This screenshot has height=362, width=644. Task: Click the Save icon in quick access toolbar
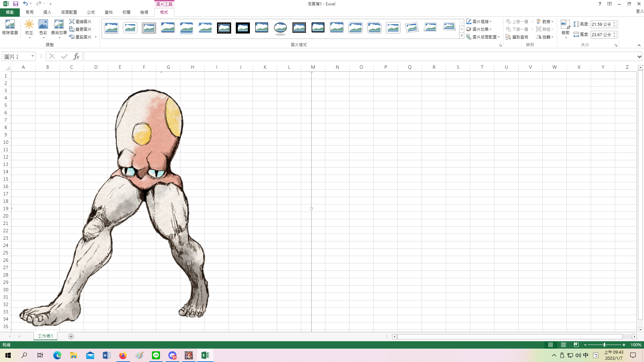[x=15, y=4]
